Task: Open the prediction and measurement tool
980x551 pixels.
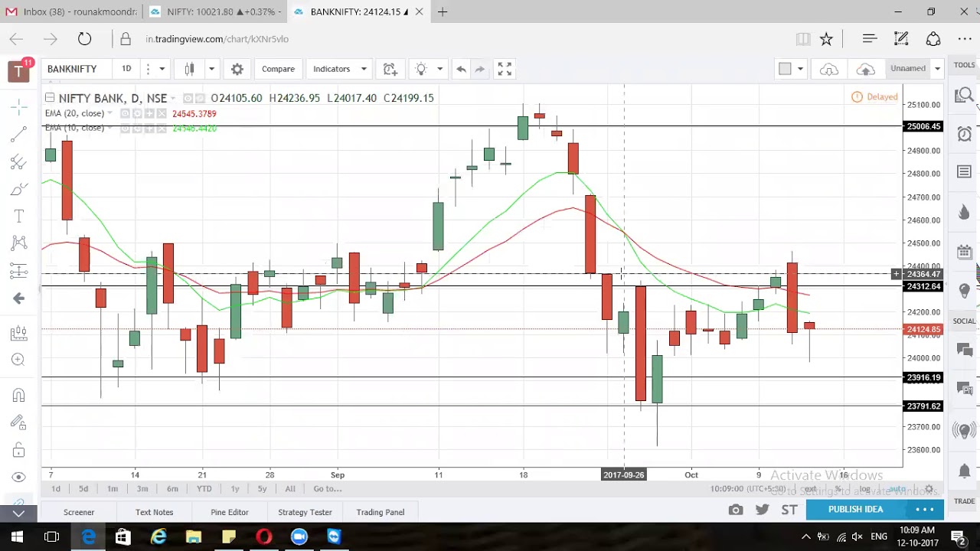Action: [18, 271]
